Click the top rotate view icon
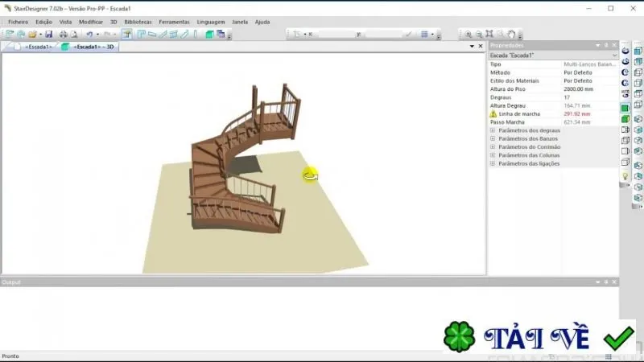Screen dimensions: 644x362 tap(625, 51)
